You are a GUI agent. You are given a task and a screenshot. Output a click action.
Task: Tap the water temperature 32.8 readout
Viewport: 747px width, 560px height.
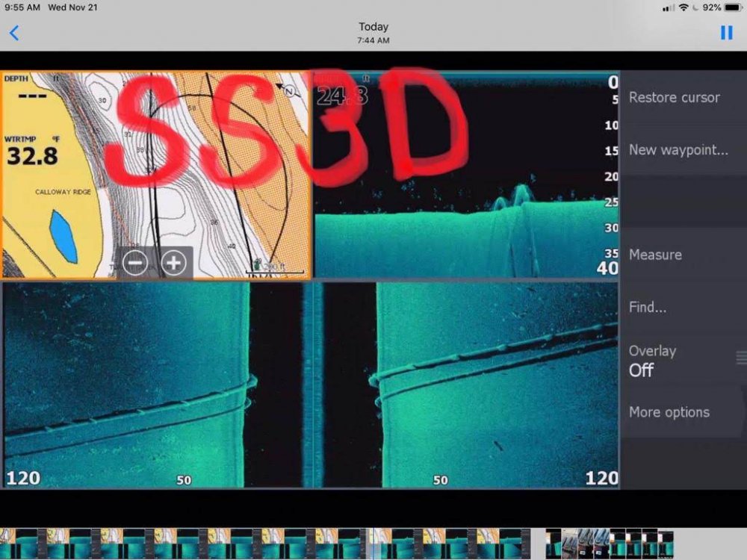tap(31, 155)
